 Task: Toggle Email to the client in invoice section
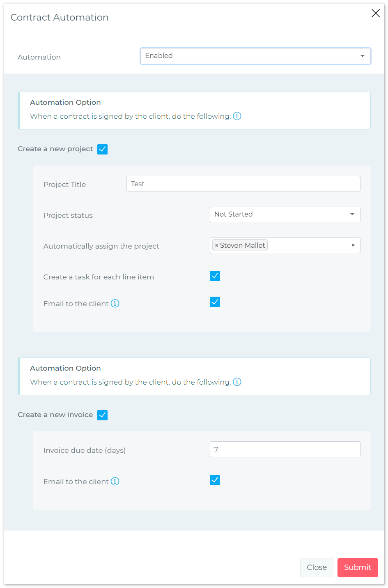point(215,480)
